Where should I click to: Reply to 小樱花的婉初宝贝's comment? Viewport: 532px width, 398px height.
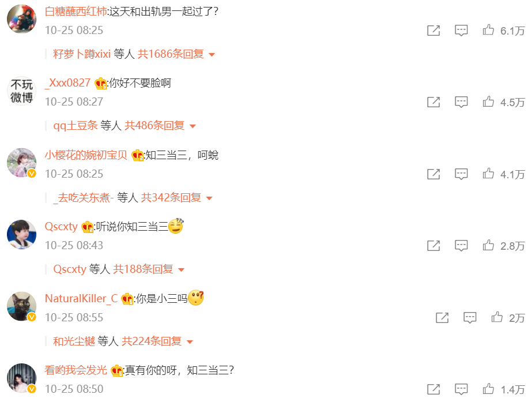pyautogui.click(x=461, y=174)
